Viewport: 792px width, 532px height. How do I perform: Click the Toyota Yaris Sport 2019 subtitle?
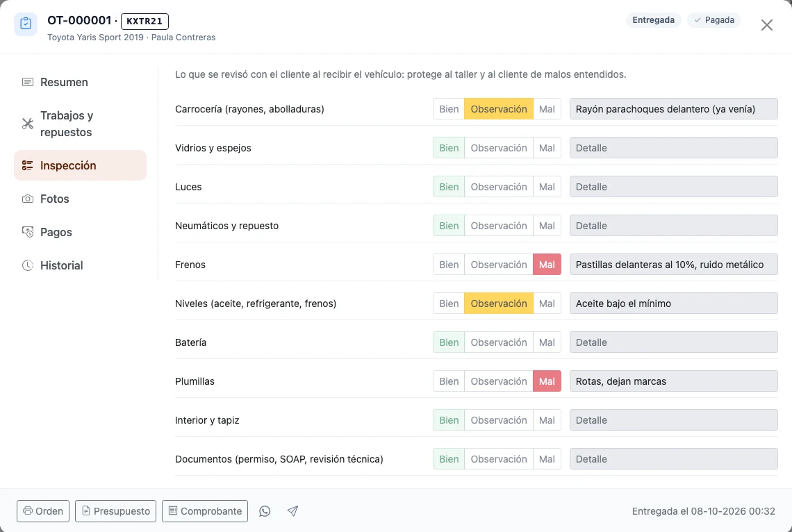tap(95, 38)
